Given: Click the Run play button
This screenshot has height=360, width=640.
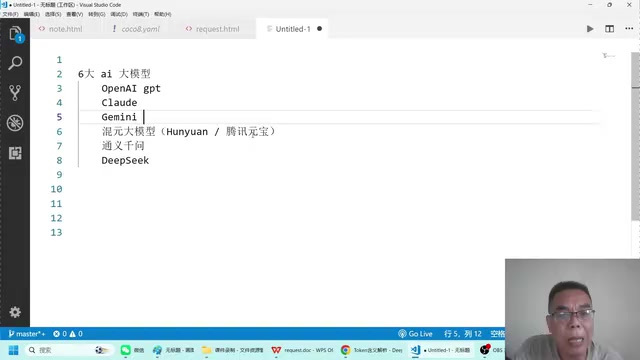Looking at the screenshot, I should [590, 29].
